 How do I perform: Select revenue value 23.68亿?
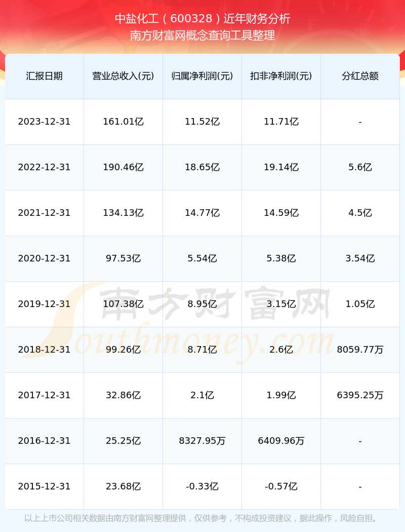tap(123, 486)
